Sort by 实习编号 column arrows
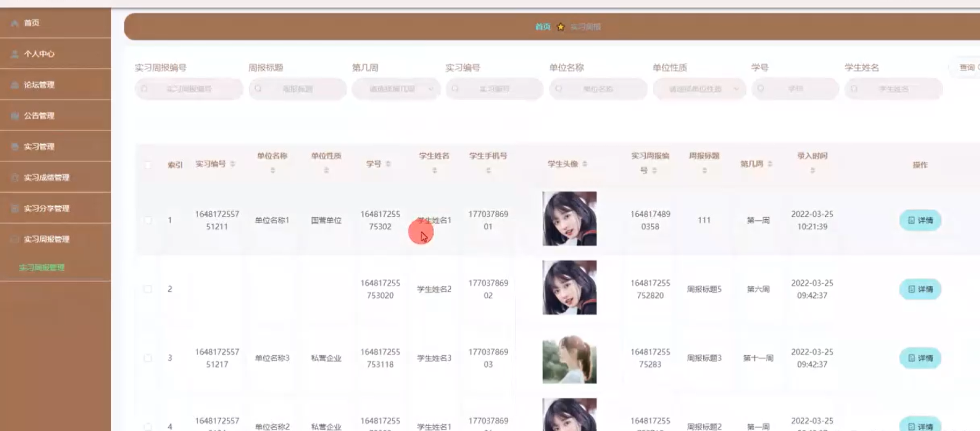 point(233,164)
